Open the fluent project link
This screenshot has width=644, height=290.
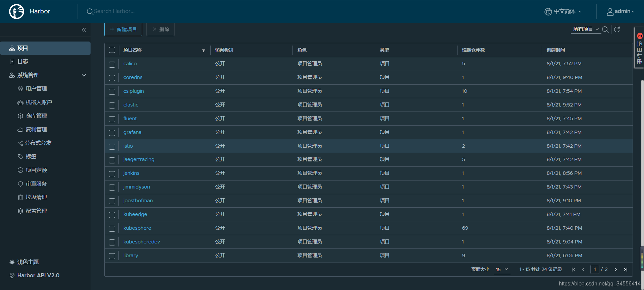click(x=130, y=119)
